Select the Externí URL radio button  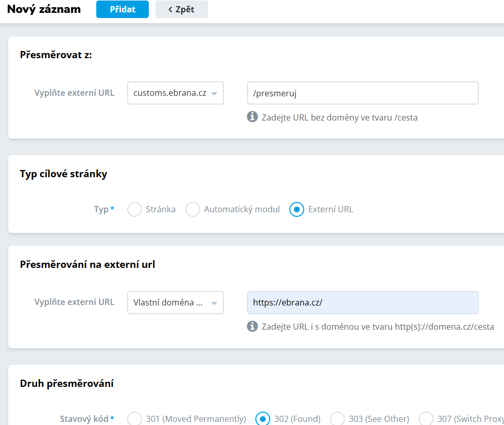pos(297,210)
